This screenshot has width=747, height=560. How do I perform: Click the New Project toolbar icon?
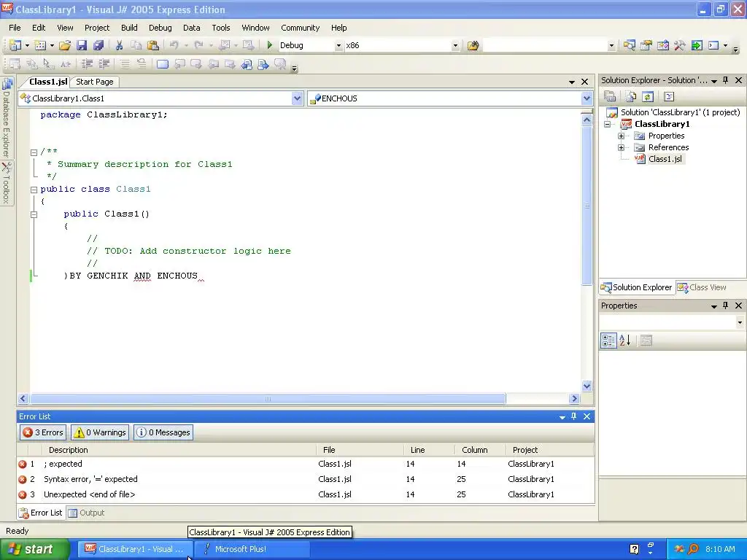click(15, 45)
